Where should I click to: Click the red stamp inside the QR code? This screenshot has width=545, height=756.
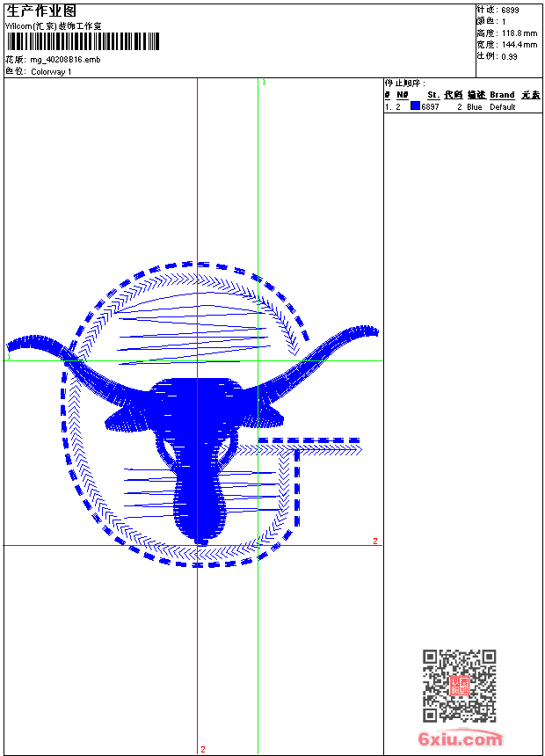click(459, 687)
